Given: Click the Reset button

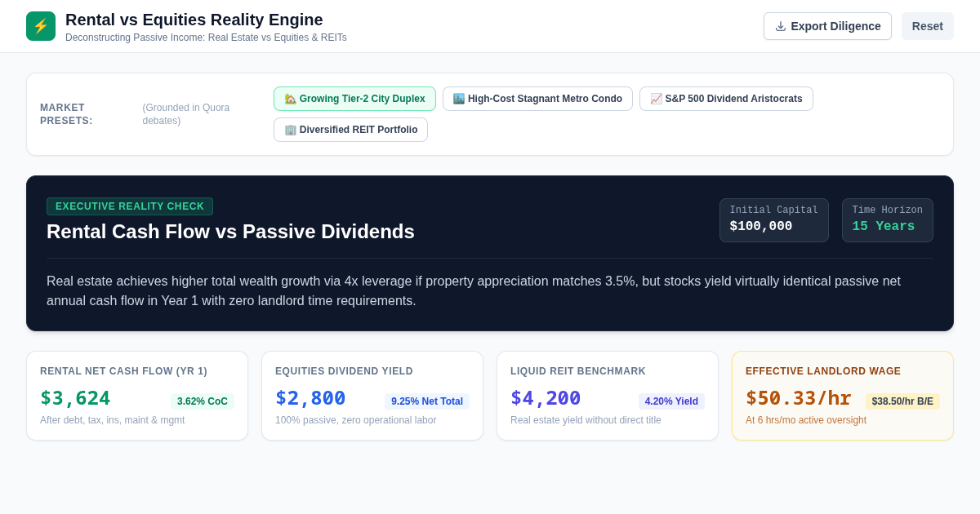Looking at the screenshot, I should tap(928, 26).
